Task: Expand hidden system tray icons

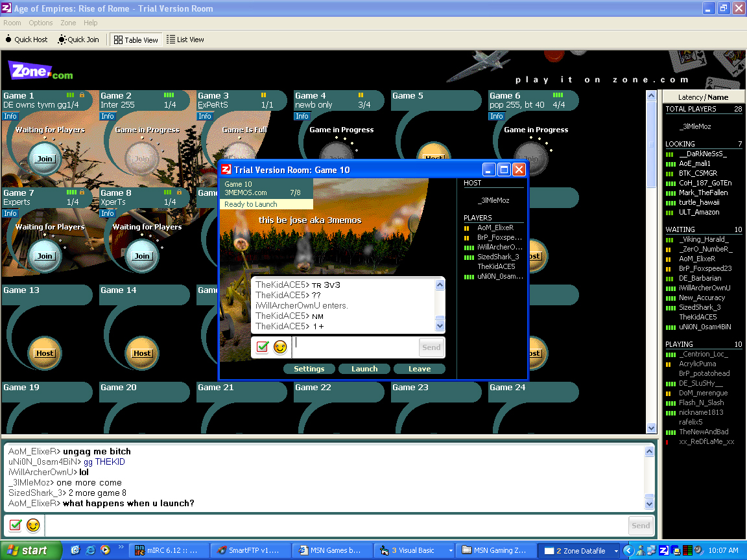Action: [x=628, y=550]
